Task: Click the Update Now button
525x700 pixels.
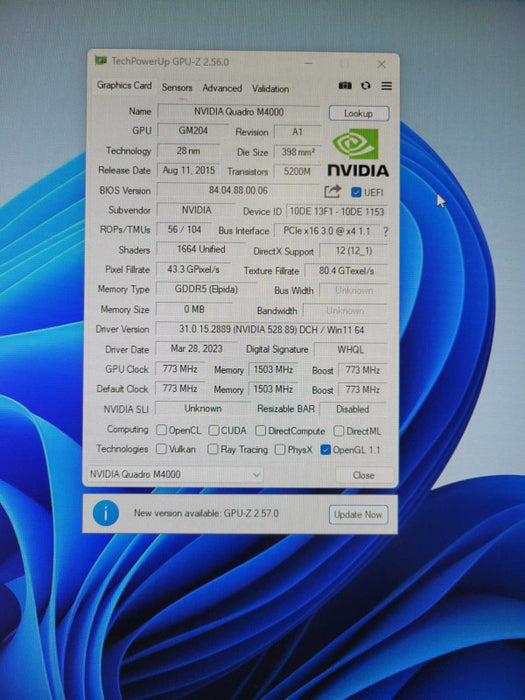Action: click(358, 515)
